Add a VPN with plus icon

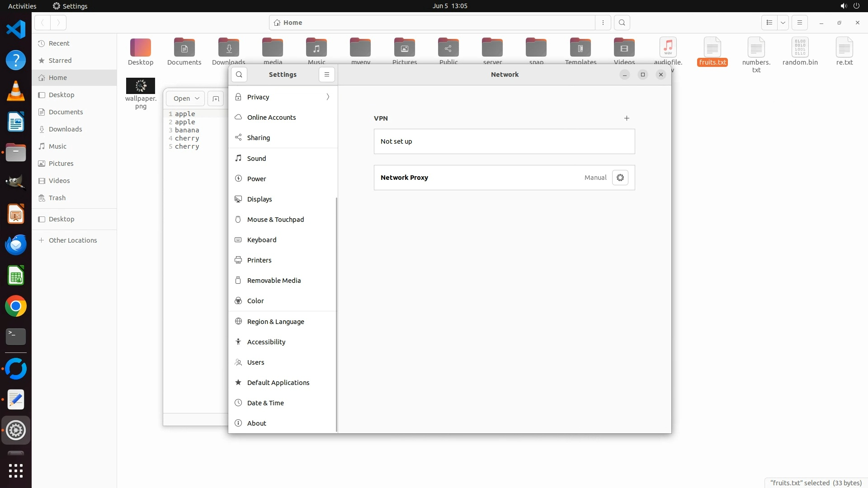pos(627,118)
